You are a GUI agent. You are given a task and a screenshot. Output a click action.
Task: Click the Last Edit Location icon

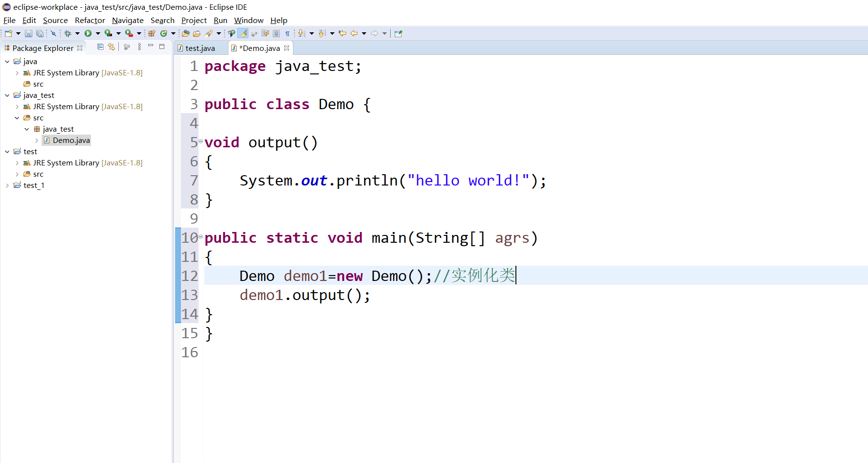point(342,33)
